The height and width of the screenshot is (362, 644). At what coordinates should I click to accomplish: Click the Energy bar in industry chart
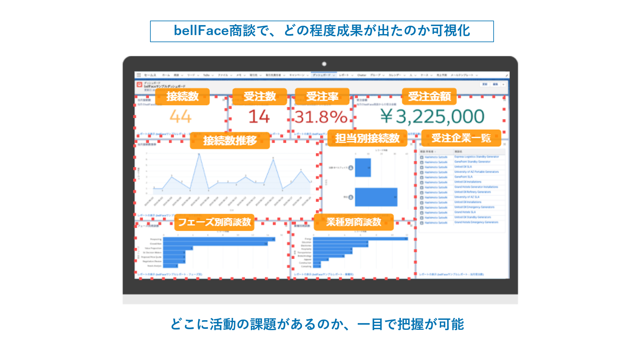point(361,239)
